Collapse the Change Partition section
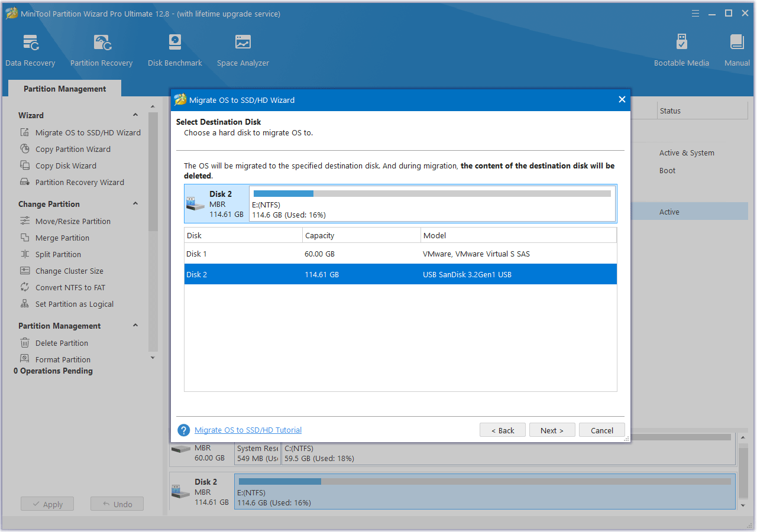The height and width of the screenshot is (532, 757). (x=135, y=204)
